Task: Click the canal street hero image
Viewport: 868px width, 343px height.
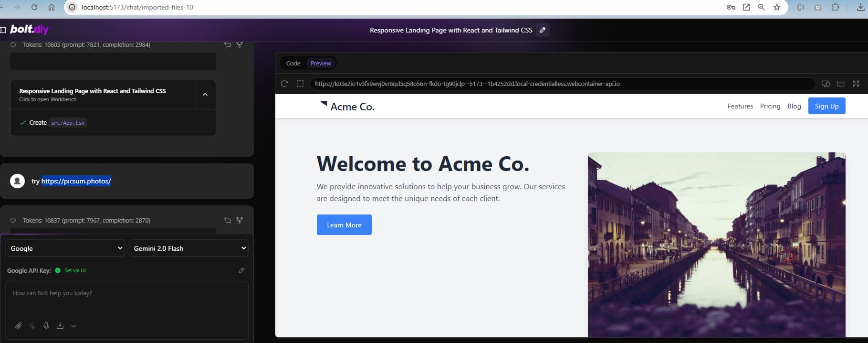Action: coord(716,245)
